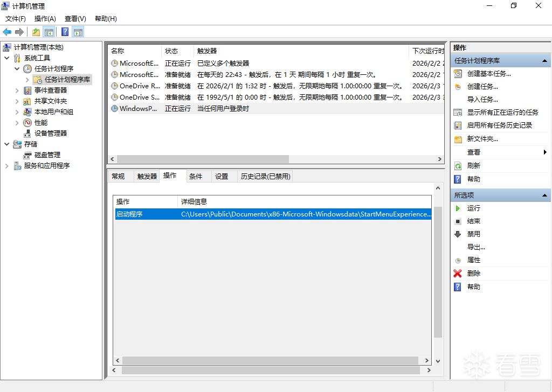Image resolution: width=552 pixels, height=392 pixels.
Task: Click the show/hide console tree toolbar icon
Action: coord(49,32)
